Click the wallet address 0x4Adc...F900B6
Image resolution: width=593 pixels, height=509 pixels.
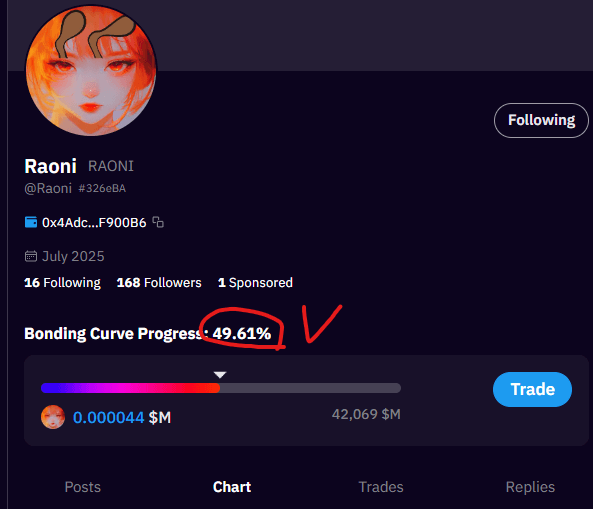point(94,222)
